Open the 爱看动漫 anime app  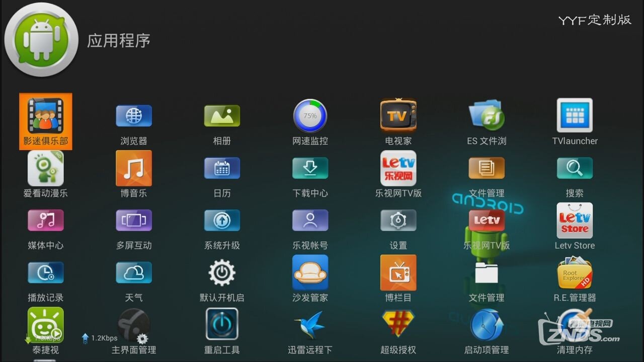click(46, 173)
